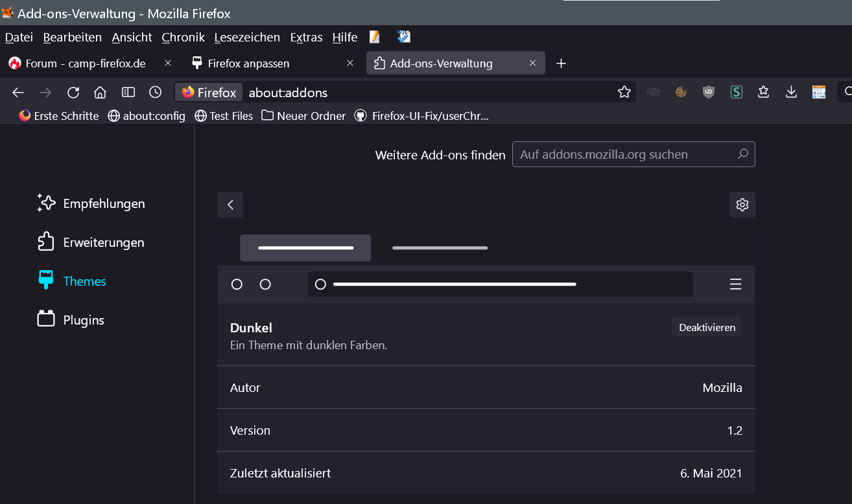The image size is (852, 504).
Task: Bookmark this page with the star icon
Action: coord(624,93)
